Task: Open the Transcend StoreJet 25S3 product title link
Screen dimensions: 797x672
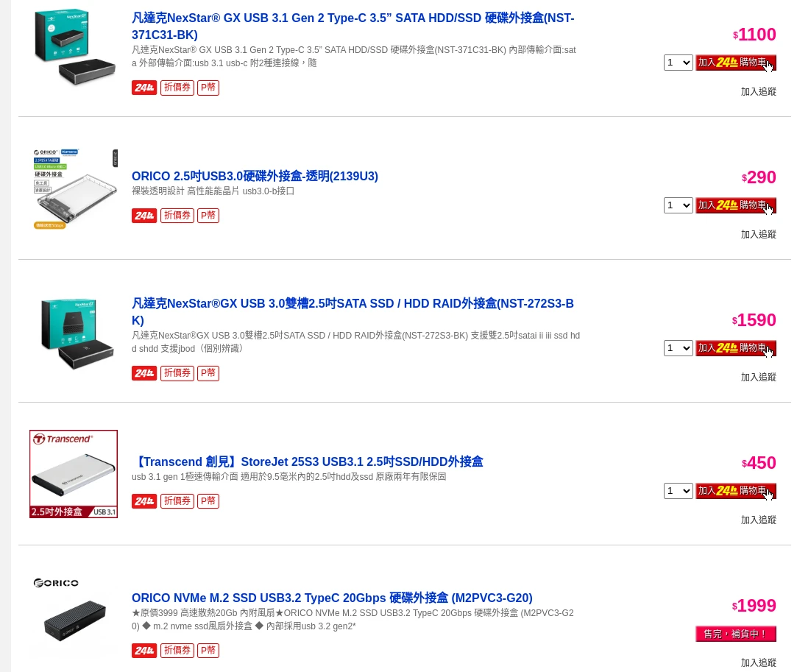Action: pyautogui.click(x=308, y=461)
